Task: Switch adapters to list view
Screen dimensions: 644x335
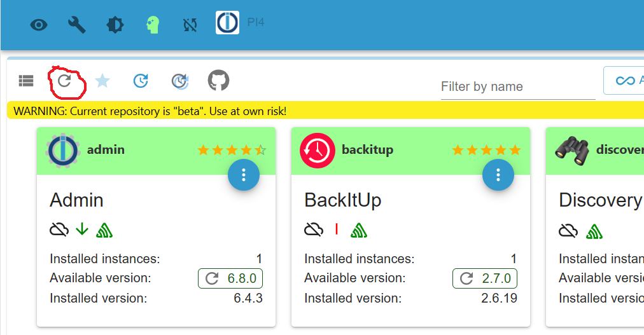Action: click(25, 81)
